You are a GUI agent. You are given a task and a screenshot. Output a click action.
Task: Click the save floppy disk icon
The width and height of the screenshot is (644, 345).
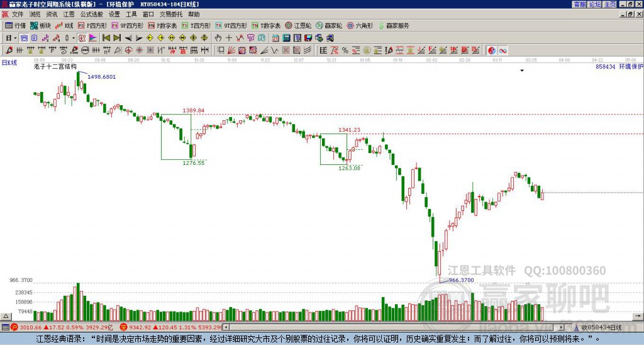[x=308, y=38]
